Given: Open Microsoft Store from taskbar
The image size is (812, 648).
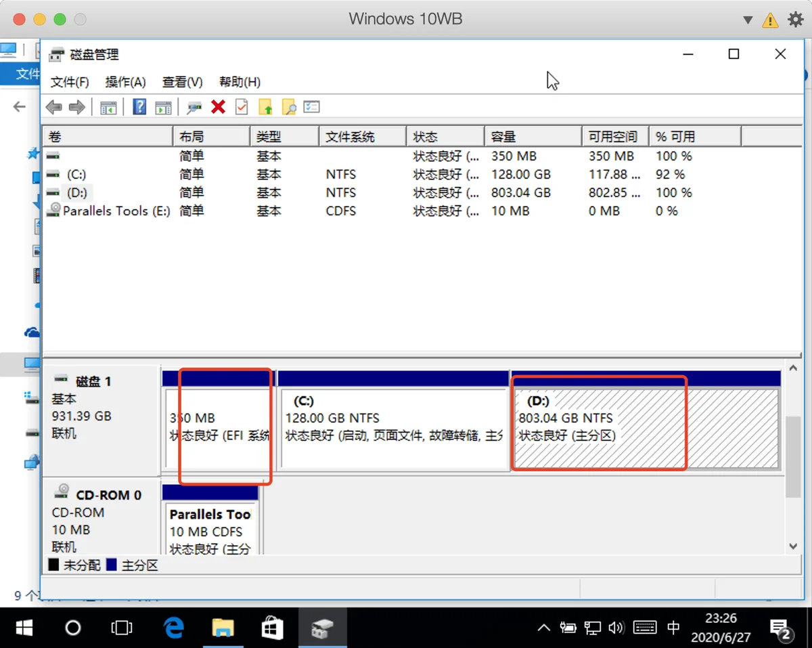Looking at the screenshot, I should pyautogui.click(x=272, y=628).
